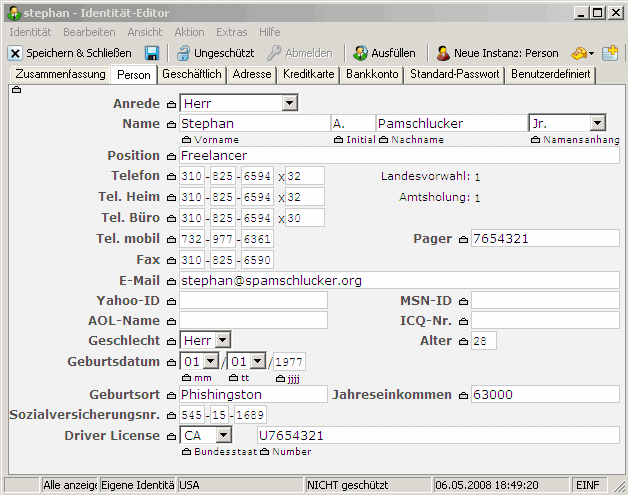
Task: Open the Anrede dropdown
Action: click(x=289, y=103)
